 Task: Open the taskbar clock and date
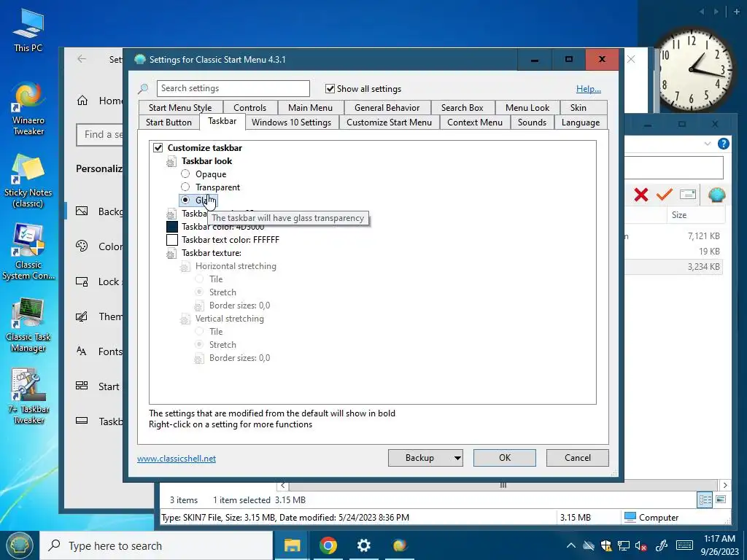[721, 545]
